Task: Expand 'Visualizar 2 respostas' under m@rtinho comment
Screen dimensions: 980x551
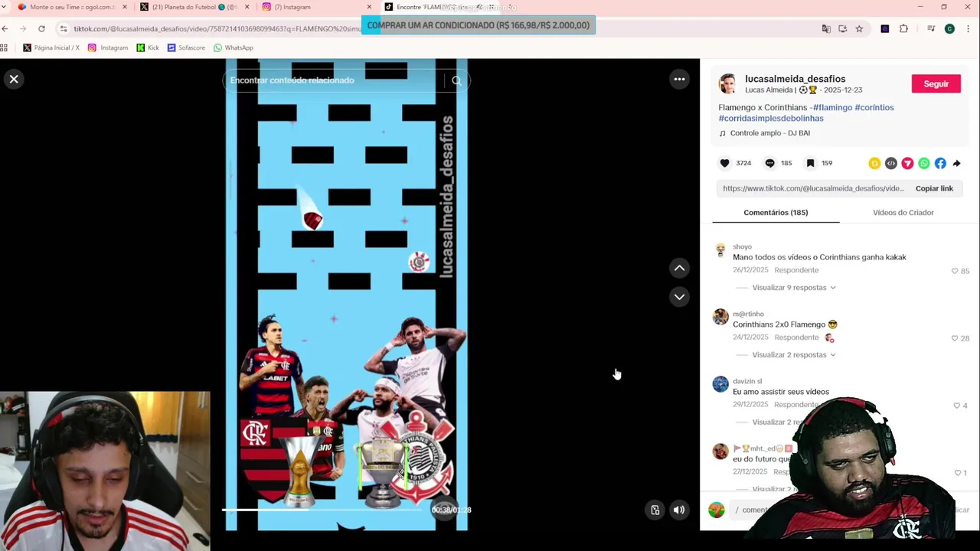Action: [x=794, y=355]
